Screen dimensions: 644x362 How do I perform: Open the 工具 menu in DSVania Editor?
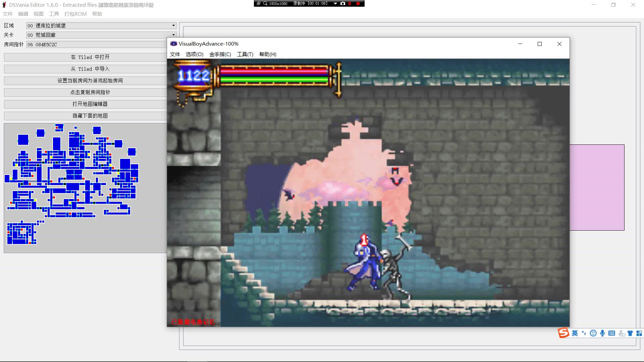pos(54,14)
